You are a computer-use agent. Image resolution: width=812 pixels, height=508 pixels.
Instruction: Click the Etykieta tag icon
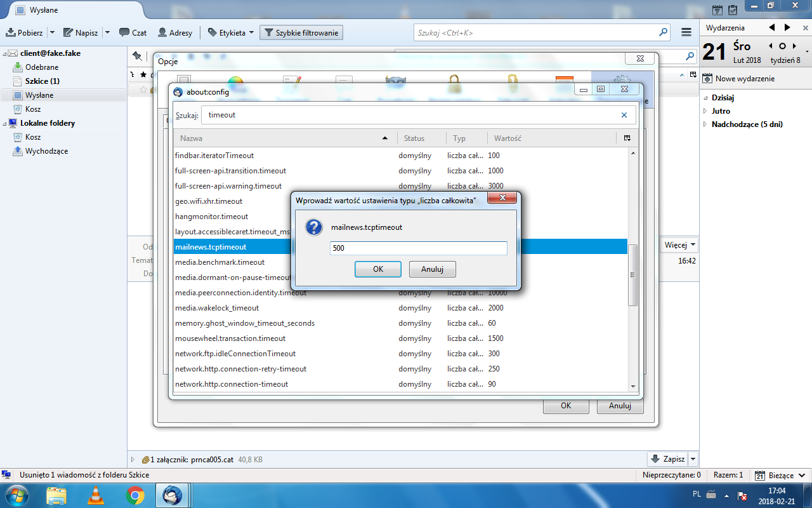(x=213, y=32)
